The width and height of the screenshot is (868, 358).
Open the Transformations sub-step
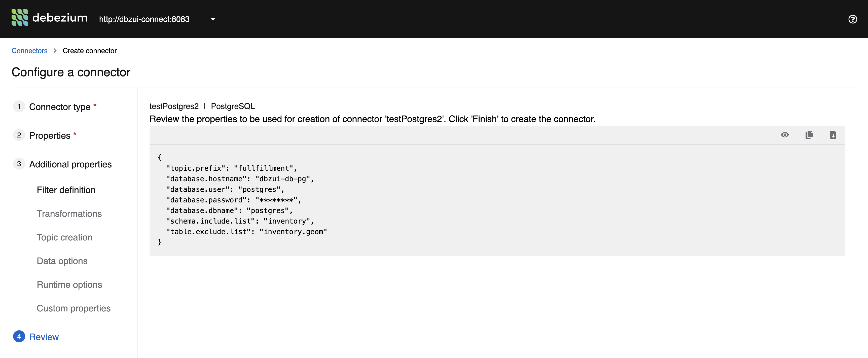pos(69,214)
